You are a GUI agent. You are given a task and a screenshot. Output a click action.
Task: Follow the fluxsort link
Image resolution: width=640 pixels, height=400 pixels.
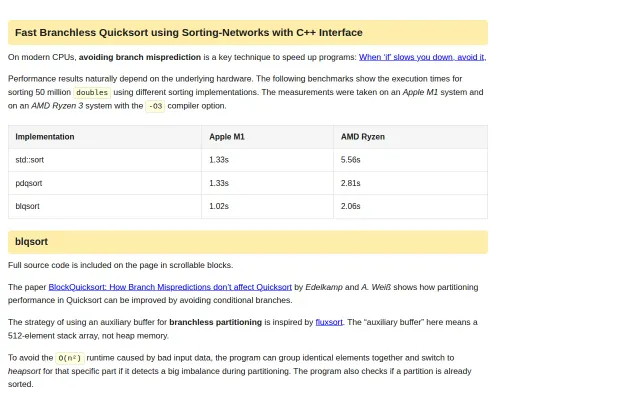tap(329, 322)
